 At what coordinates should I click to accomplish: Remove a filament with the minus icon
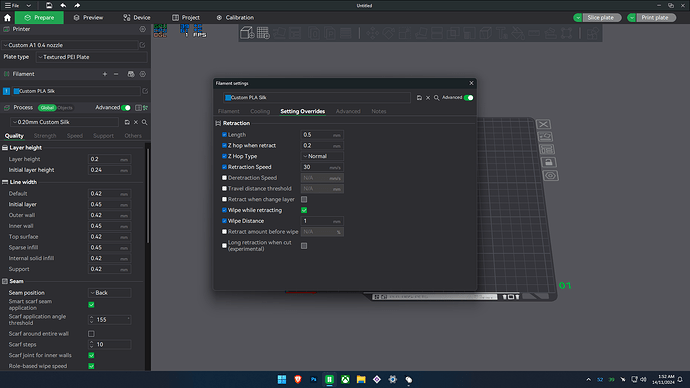(x=116, y=74)
